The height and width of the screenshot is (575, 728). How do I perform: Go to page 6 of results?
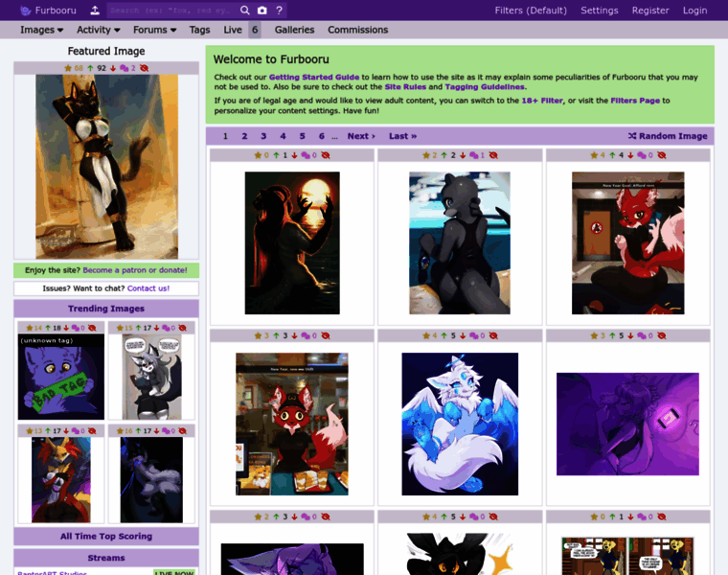coord(321,136)
